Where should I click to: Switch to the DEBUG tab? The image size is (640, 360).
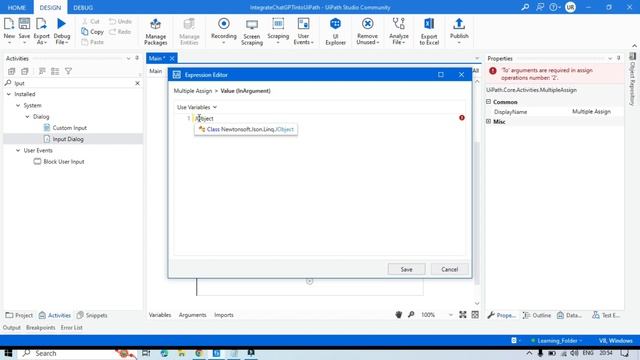point(83,7)
